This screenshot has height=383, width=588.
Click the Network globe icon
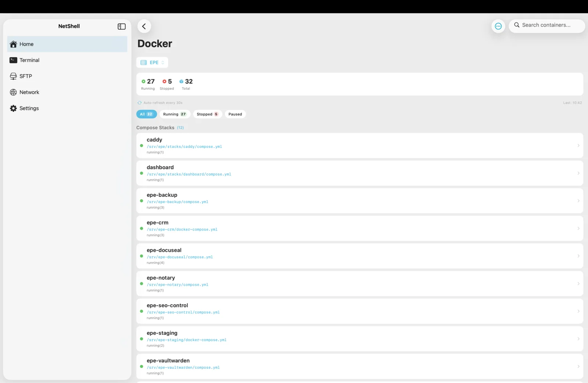pos(13,92)
